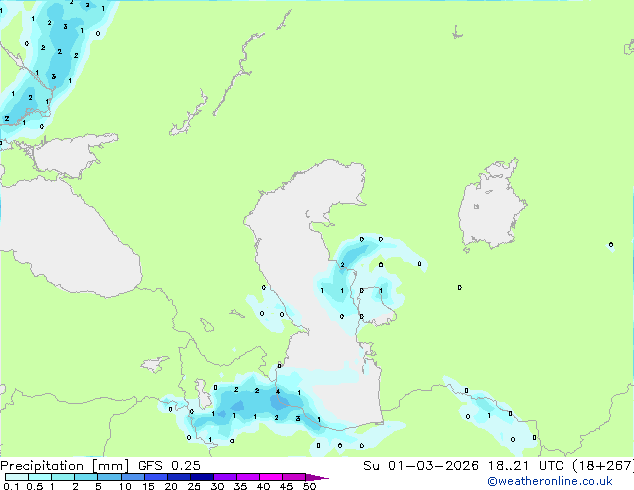Click the 'GFS 0.25' model label
This screenshot has width=634, height=490.
tap(169, 466)
